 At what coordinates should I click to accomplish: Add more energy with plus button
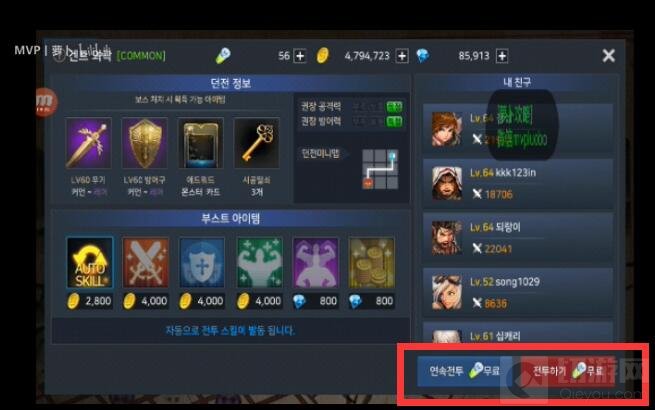[x=300, y=56]
